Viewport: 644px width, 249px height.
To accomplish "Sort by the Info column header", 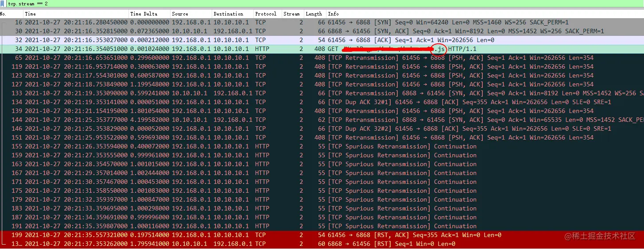I will click(485, 14).
